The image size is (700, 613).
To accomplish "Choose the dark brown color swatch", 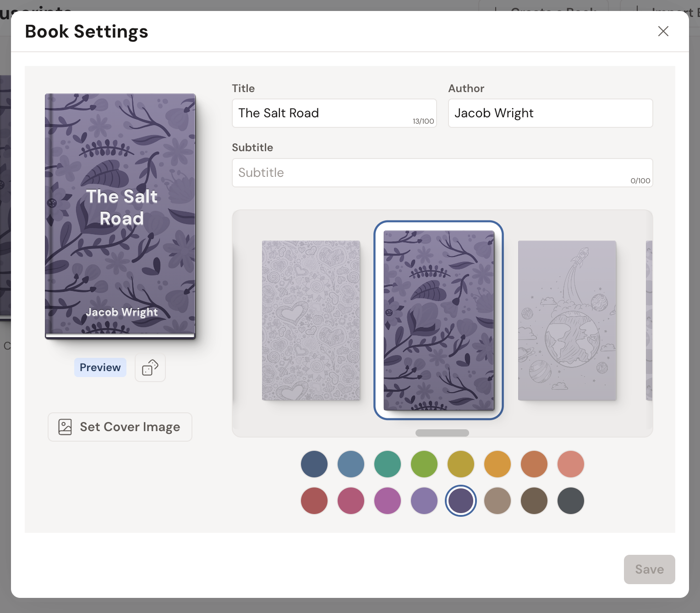I will point(534,501).
